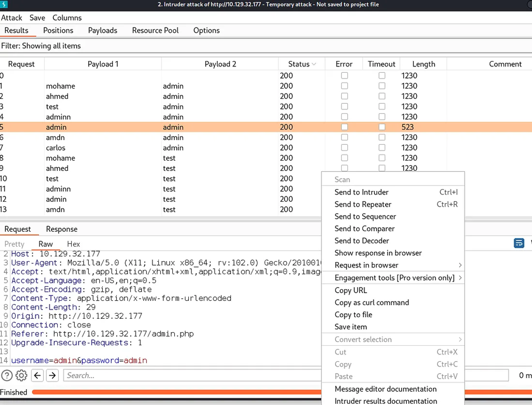532x405 pixels.
Task: Select the Pretty view tab
Action: tap(14, 244)
